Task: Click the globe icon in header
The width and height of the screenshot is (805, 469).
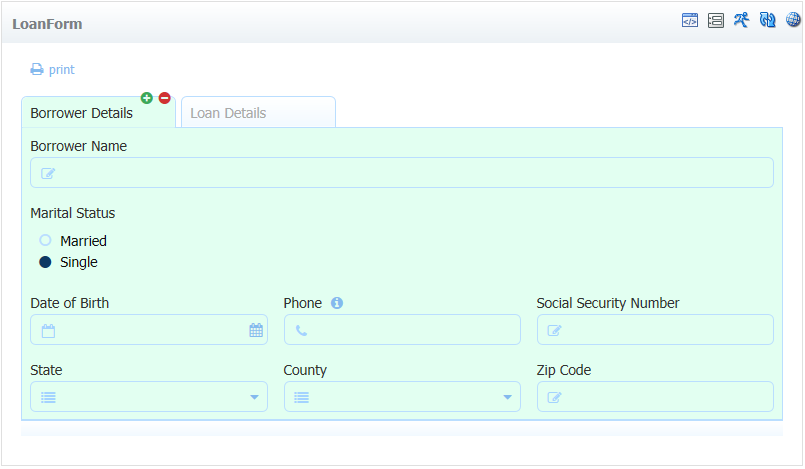Action: pyautogui.click(x=793, y=19)
